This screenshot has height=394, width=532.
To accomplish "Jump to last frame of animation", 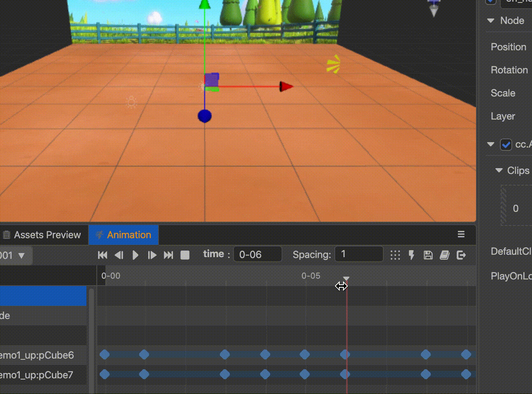I will click(x=168, y=255).
